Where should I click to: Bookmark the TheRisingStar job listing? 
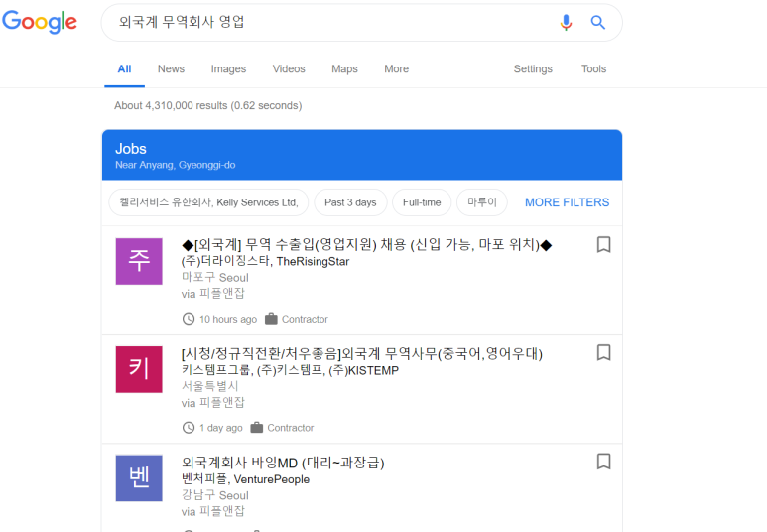tap(603, 244)
